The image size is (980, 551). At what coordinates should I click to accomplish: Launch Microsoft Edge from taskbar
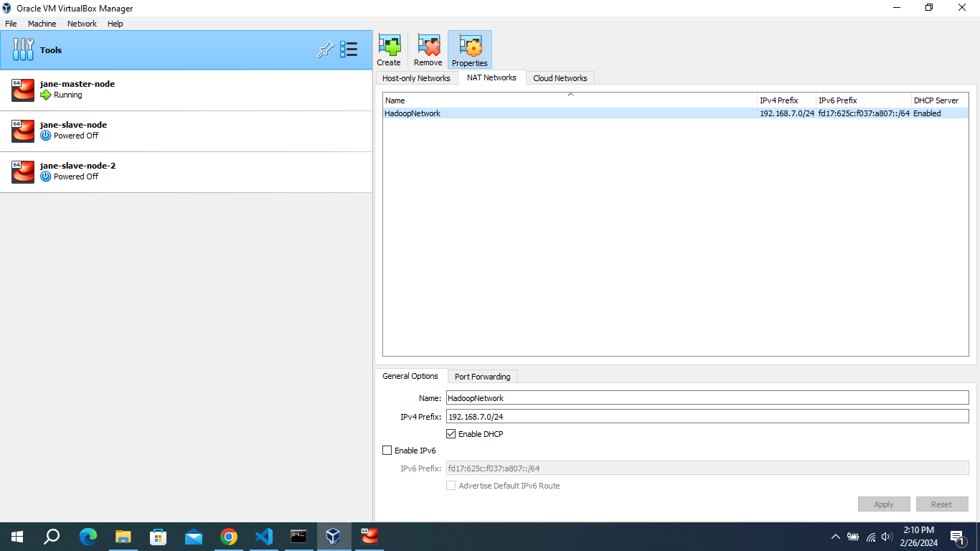(88, 537)
